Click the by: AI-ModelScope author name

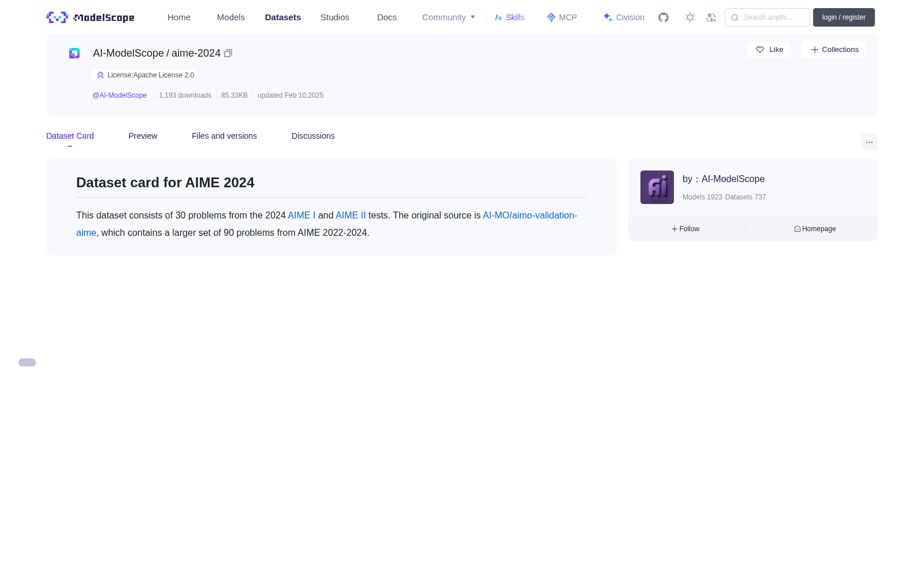(724, 179)
